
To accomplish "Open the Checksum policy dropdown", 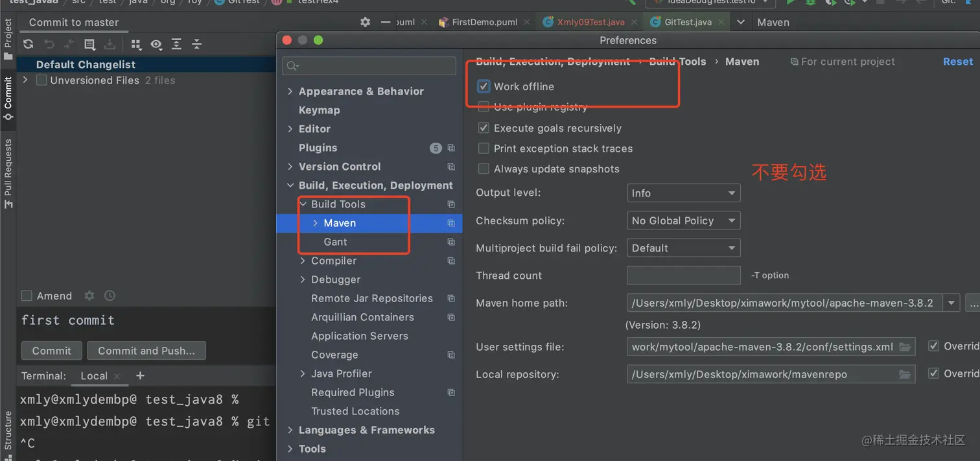I will (683, 220).
